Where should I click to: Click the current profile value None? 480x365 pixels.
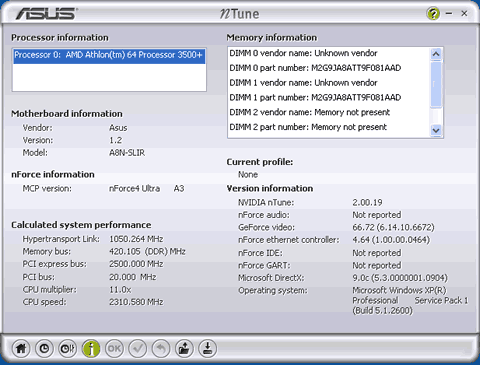pos(248,174)
